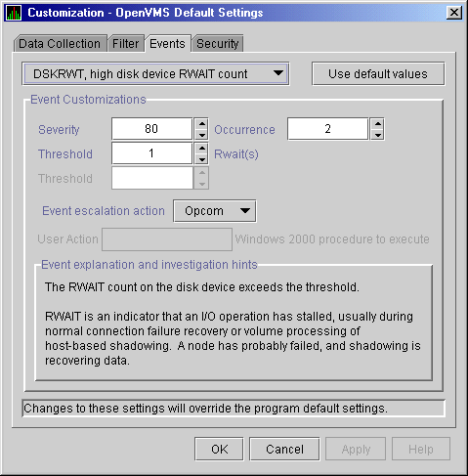Open the Filter tab
Viewport: 468px width, 476px height.
click(x=126, y=44)
